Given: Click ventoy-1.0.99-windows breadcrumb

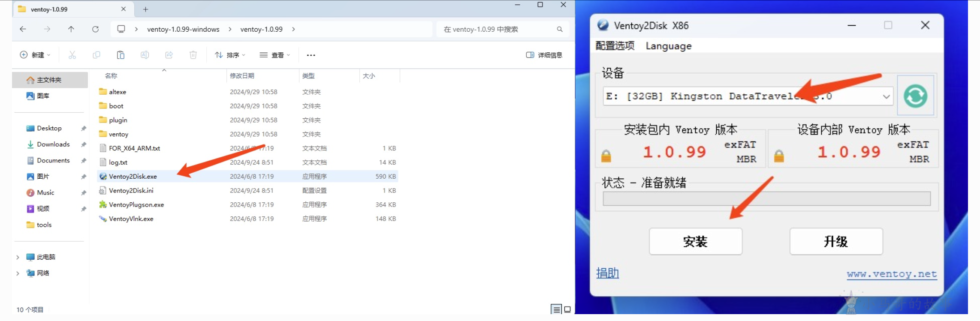Looking at the screenshot, I should (183, 29).
